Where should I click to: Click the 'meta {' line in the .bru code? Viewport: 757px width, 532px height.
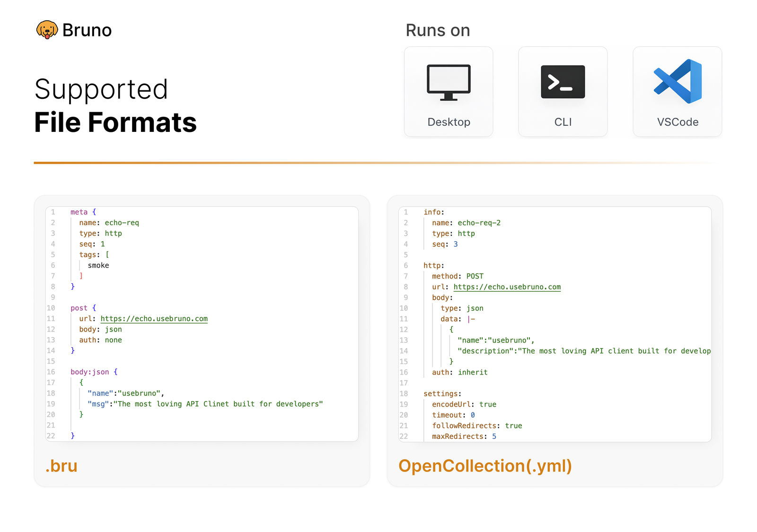pyautogui.click(x=83, y=212)
